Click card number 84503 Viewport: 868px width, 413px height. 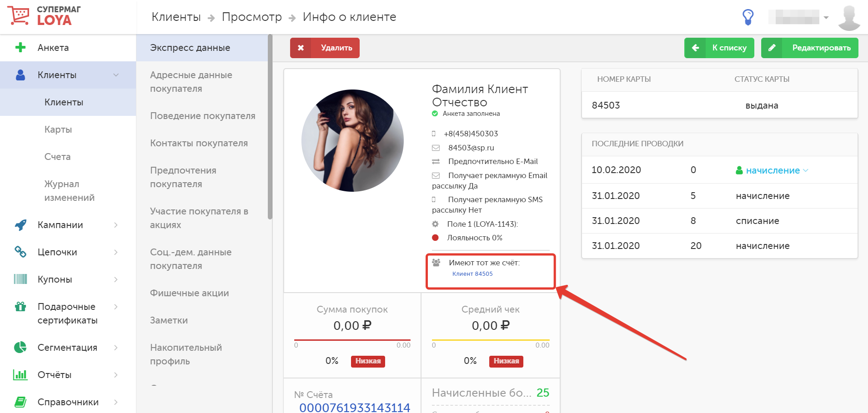pyautogui.click(x=606, y=105)
